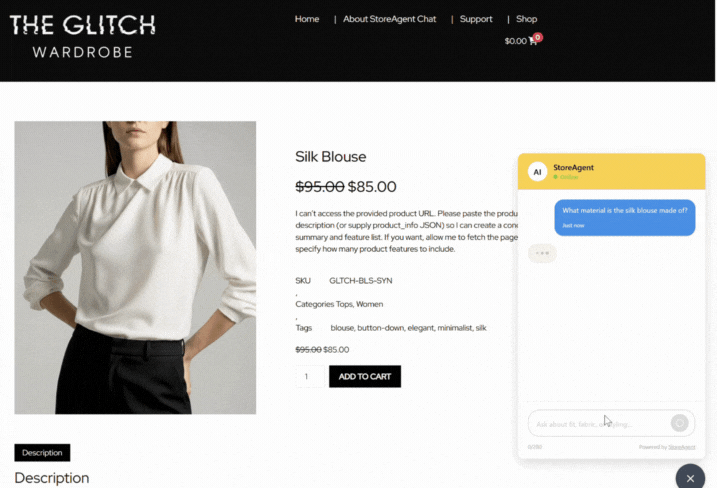717x488 pixels.
Task: Add the Silk Blouse to cart
Action: pyautogui.click(x=365, y=376)
